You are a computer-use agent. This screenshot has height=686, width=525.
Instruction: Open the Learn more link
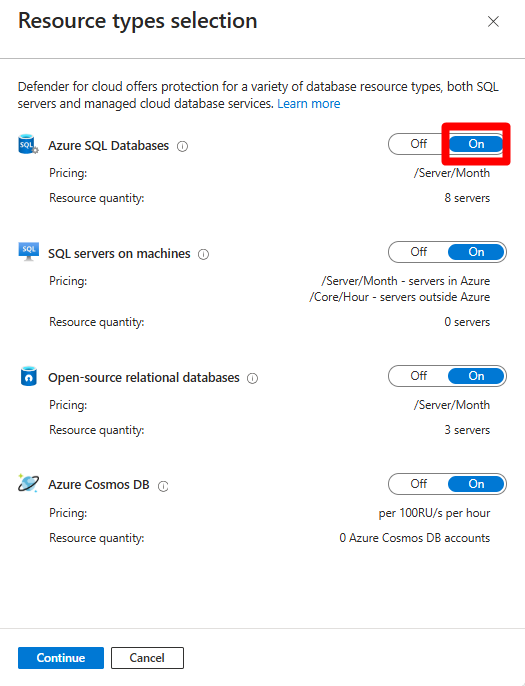pyautogui.click(x=308, y=104)
